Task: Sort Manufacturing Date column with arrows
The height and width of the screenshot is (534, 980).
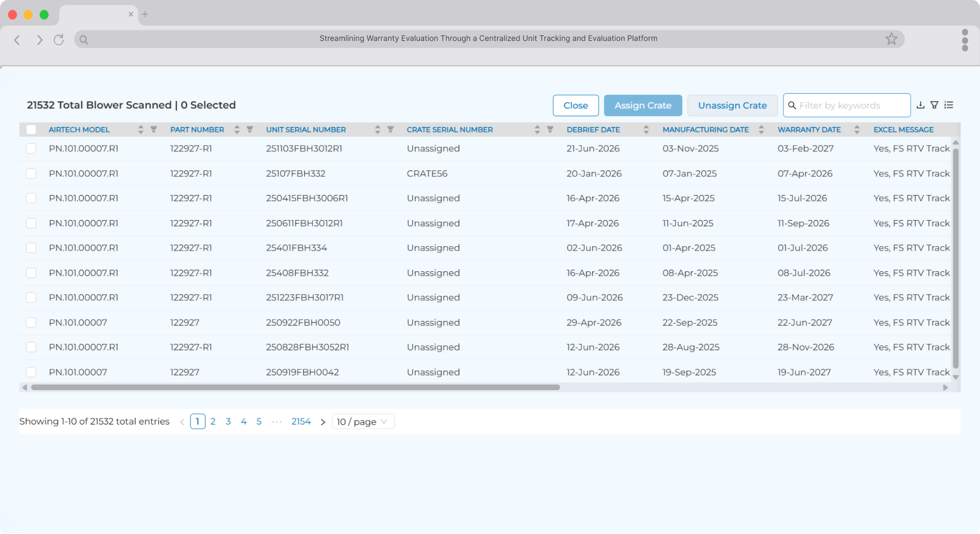Action: [x=761, y=130]
